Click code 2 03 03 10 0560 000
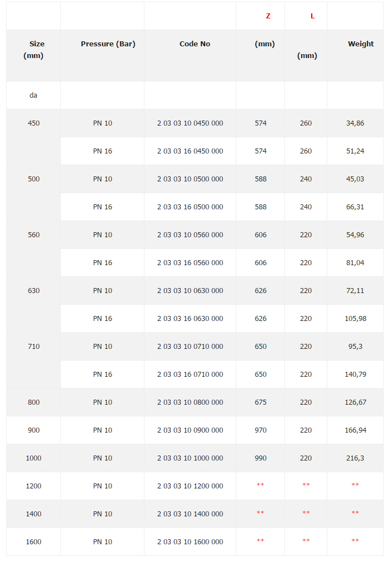The height and width of the screenshot is (561, 392). 190,235
